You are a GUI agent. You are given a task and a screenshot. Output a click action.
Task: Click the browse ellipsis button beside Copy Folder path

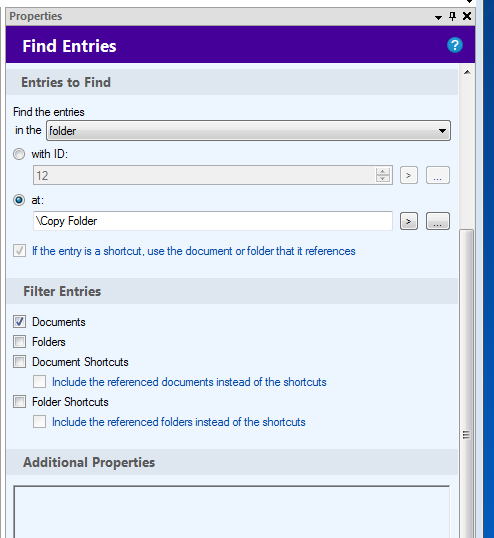(x=438, y=221)
